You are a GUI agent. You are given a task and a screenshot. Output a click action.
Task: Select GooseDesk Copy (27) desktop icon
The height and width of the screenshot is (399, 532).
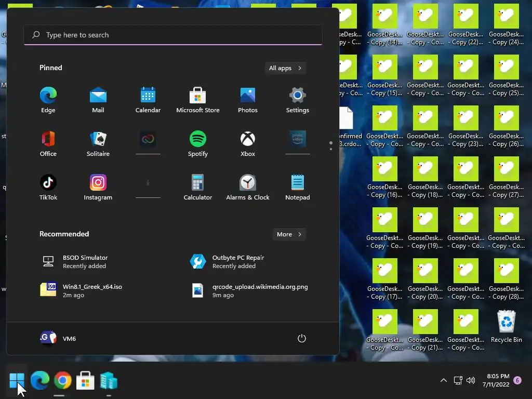506,178
